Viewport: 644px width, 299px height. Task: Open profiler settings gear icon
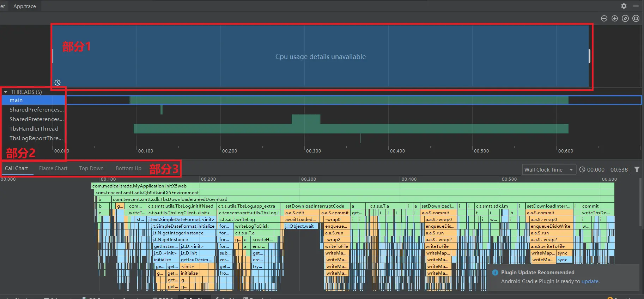624,6
